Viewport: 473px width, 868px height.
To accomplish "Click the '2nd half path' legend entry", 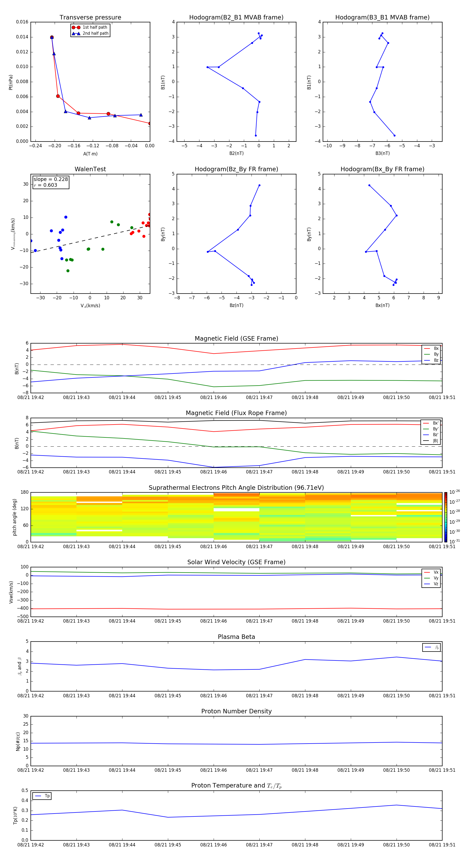I will coord(90,33).
